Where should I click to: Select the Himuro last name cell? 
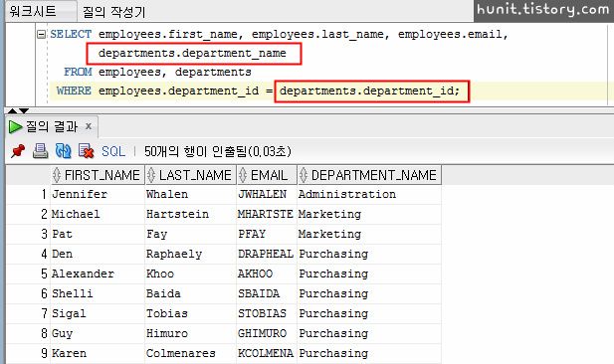[x=191, y=334]
